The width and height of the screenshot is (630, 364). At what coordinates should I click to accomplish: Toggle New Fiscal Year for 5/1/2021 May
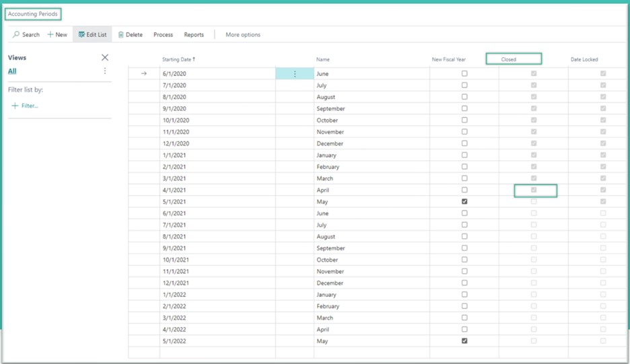[x=464, y=201]
